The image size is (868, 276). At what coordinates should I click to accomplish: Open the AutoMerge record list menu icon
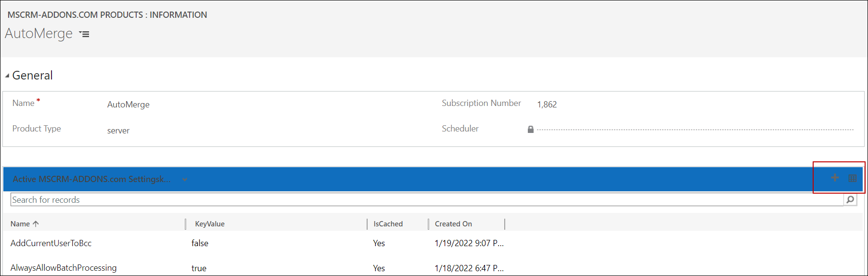(84, 34)
